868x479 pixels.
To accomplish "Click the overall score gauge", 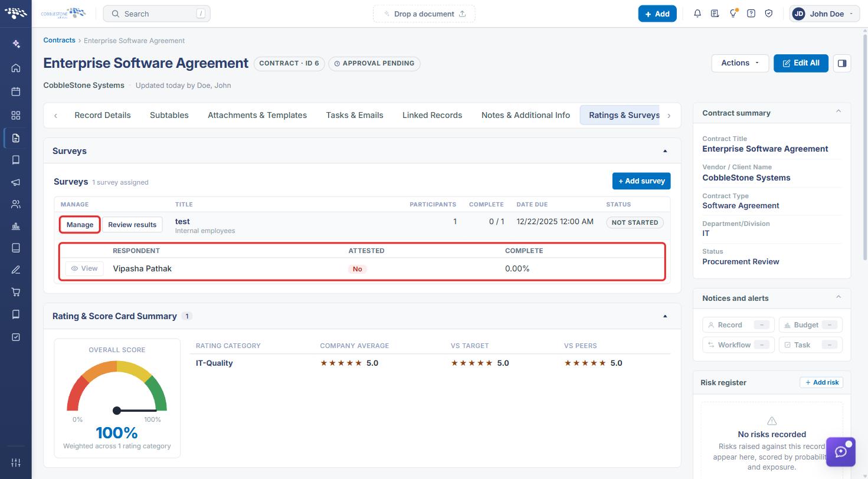I will point(117,387).
